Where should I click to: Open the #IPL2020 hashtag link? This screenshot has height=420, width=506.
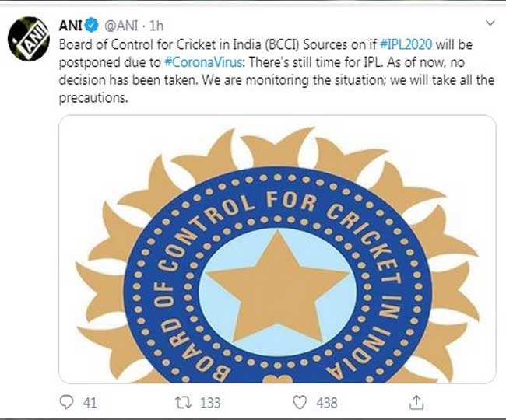point(406,44)
